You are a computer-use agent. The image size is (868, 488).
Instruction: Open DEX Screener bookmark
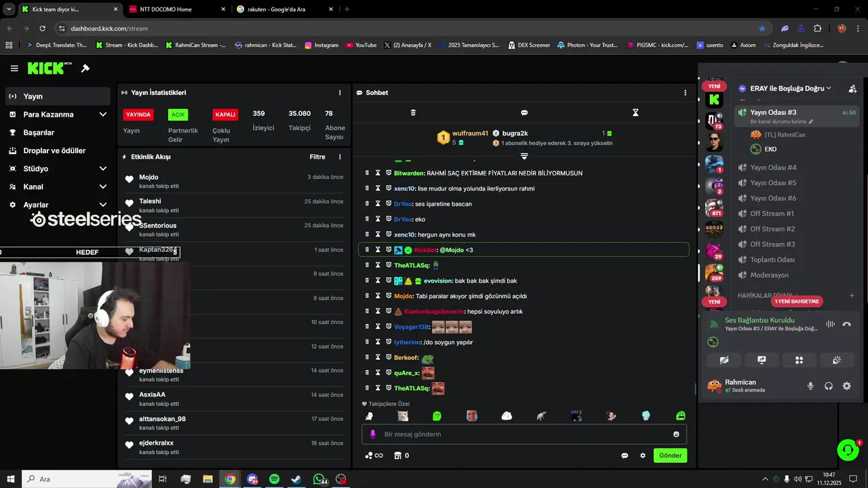coord(528,45)
